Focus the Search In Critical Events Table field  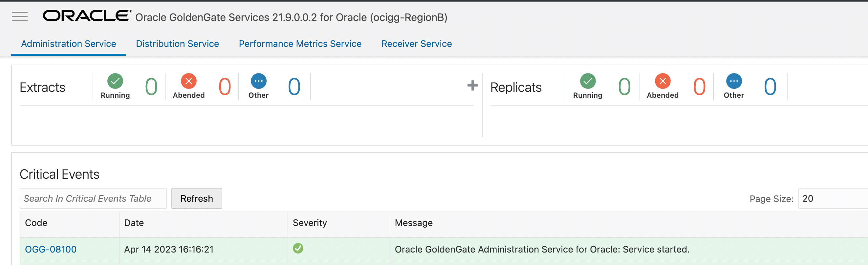(93, 198)
